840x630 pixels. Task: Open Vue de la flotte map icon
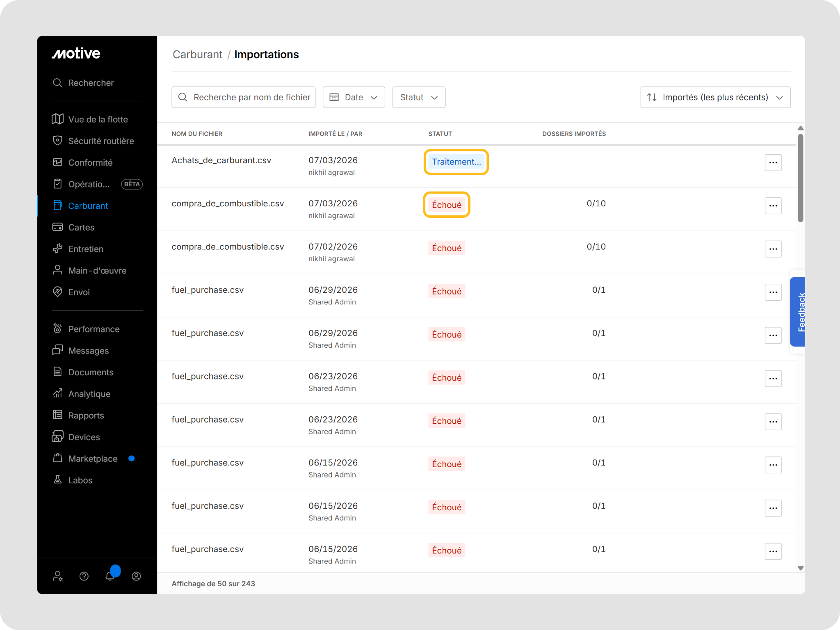57,119
